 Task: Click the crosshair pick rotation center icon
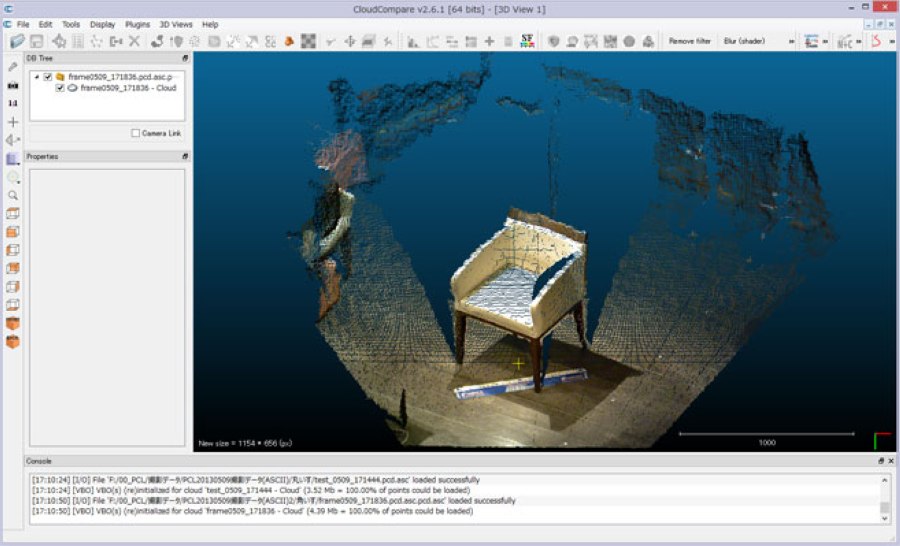click(13, 122)
